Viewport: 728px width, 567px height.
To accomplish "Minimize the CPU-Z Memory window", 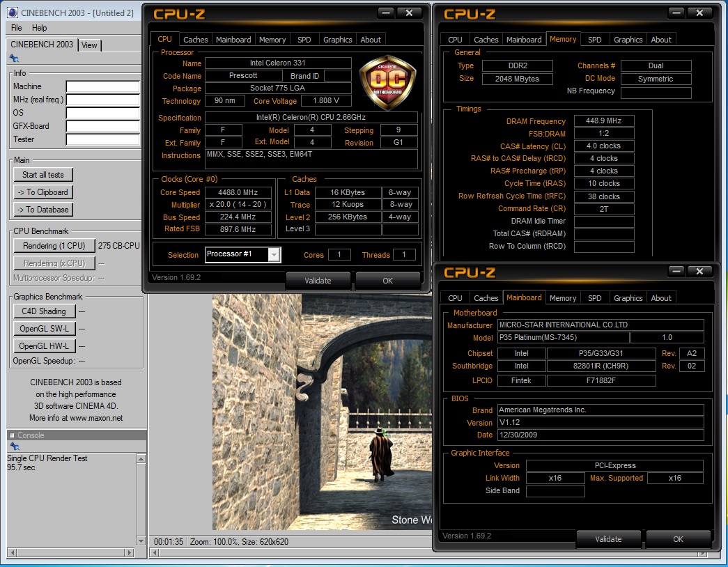I will (x=676, y=13).
